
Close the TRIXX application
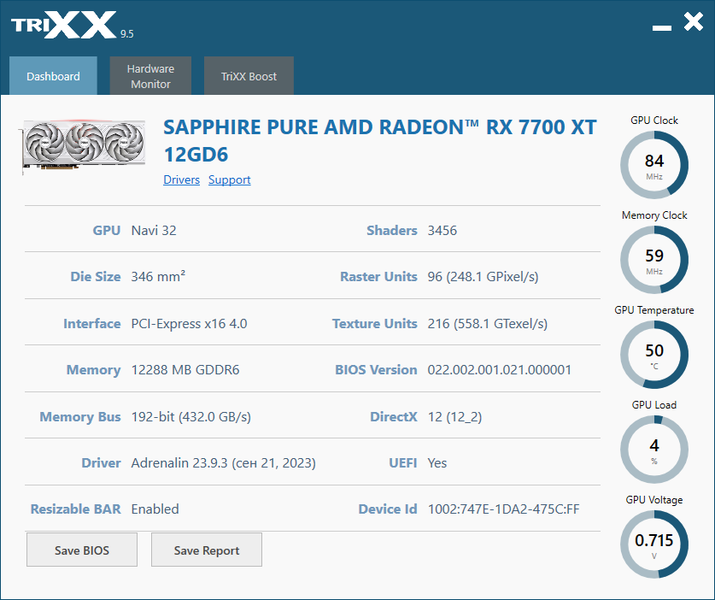point(693,21)
